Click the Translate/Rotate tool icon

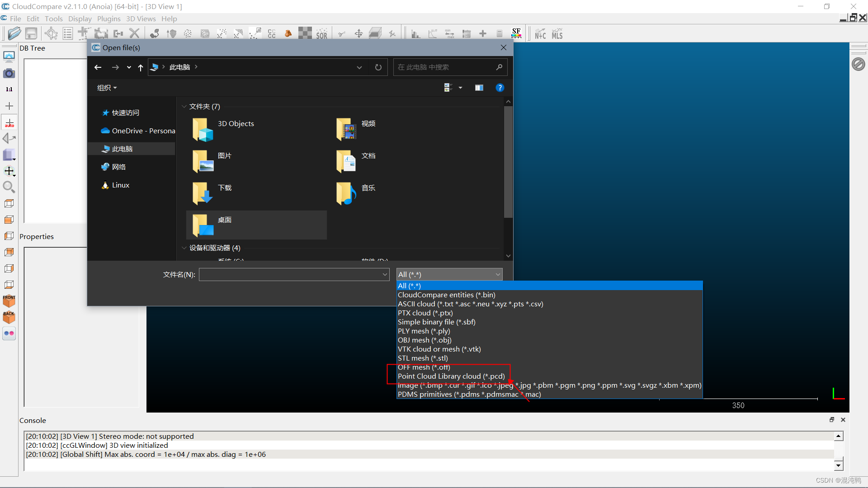coord(359,34)
